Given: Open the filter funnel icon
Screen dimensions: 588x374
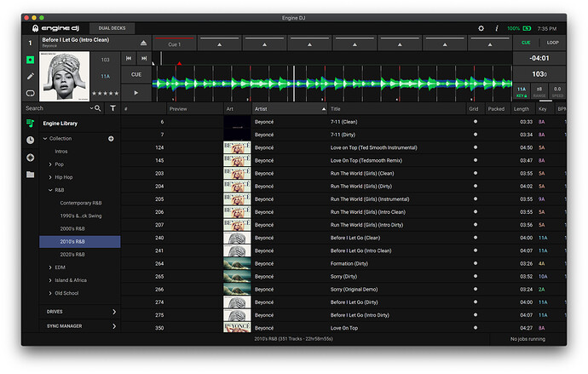Looking at the screenshot, I should tap(112, 108).
